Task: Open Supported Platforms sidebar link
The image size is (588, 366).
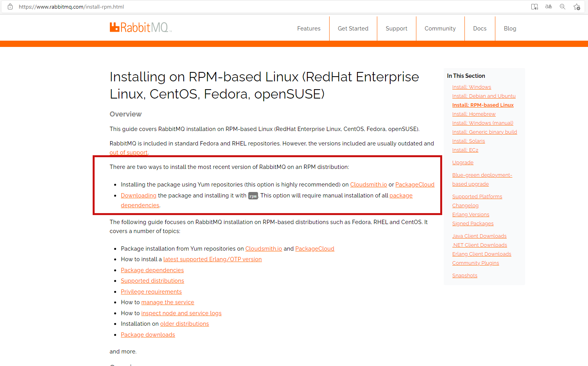Action: point(477,197)
